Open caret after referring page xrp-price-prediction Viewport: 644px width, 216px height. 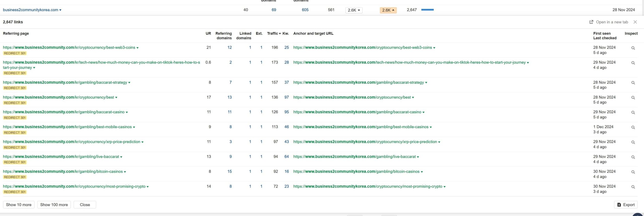point(142,142)
